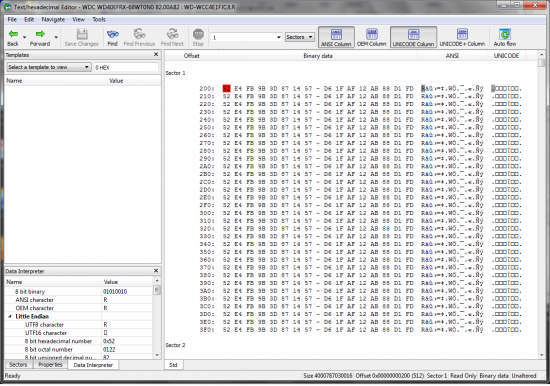Toggle the UNICODE Column view
The width and height of the screenshot is (550, 386).
[413, 37]
